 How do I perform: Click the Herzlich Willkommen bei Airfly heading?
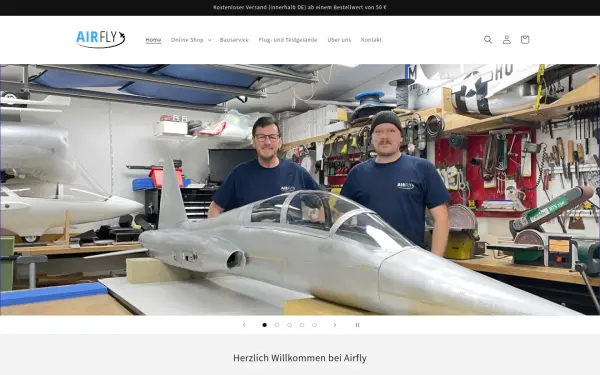click(300, 358)
